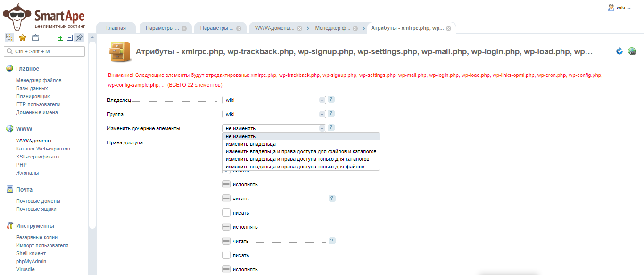Viewport: 644px width, 275px height.
Task: Click the blue refresh arrow icon
Action: pyautogui.click(x=619, y=51)
